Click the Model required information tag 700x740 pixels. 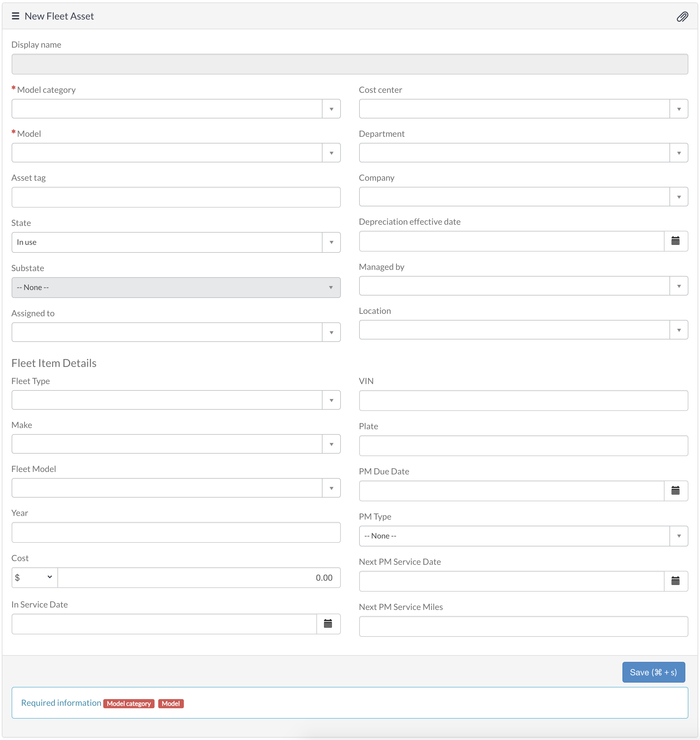170,703
